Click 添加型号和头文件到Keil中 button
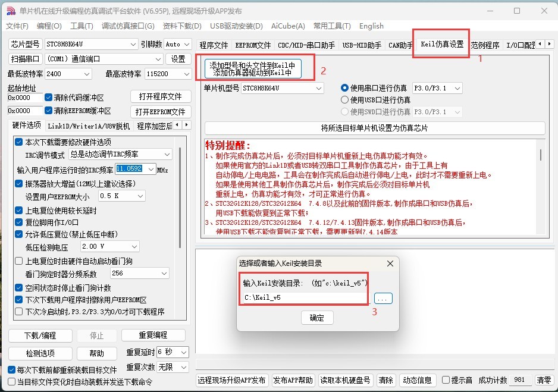Viewport: 558px width, 392px height. (x=253, y=68)
